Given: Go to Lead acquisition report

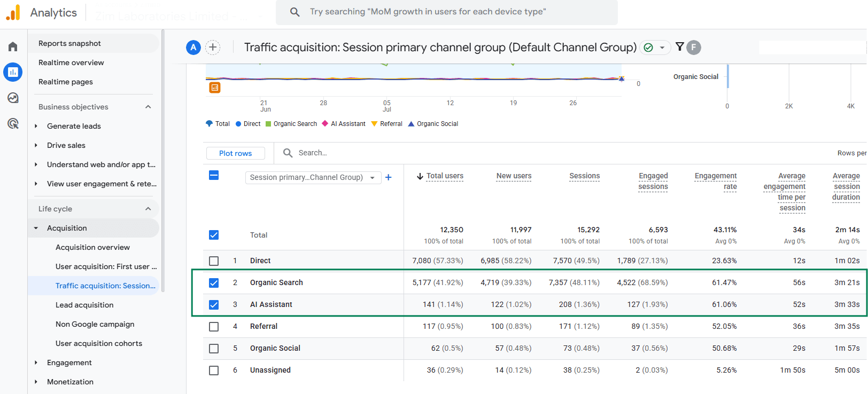Looking at the screenshot, I should 84,305.
